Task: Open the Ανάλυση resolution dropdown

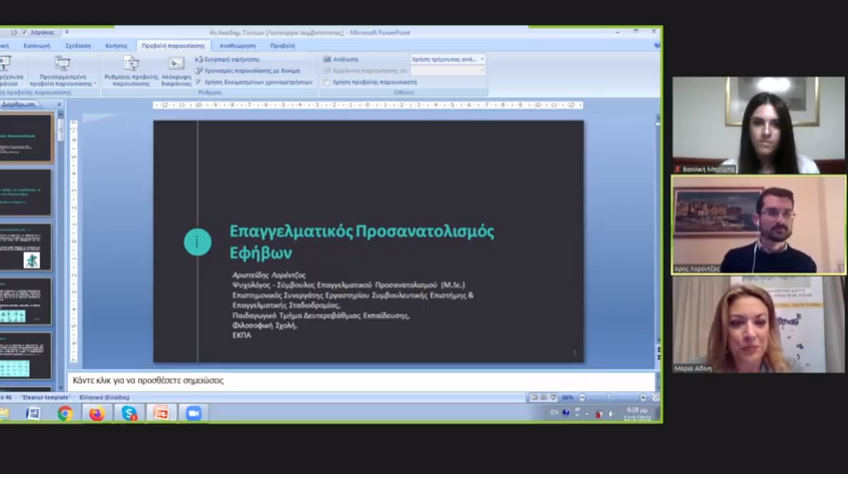Action: click(447, 59)
